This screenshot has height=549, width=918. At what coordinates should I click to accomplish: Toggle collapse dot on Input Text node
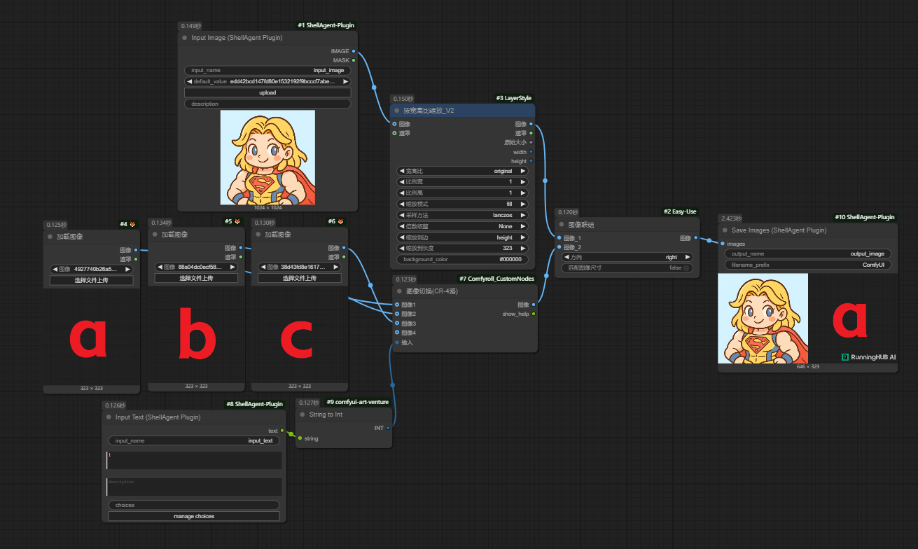[109, 418]
